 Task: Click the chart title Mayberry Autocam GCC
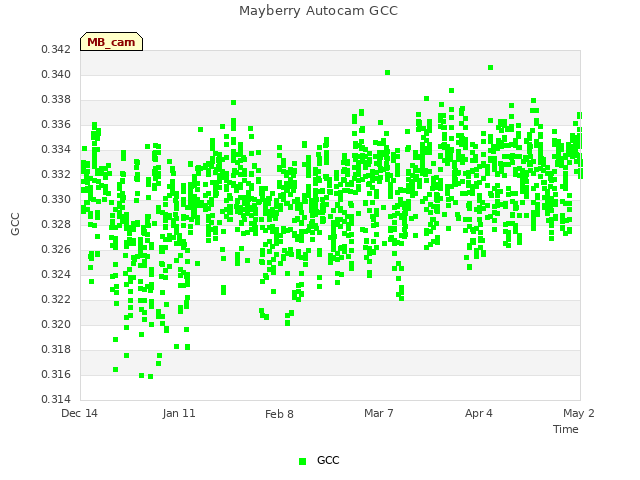pyautogui.click(x=318, y=11)
